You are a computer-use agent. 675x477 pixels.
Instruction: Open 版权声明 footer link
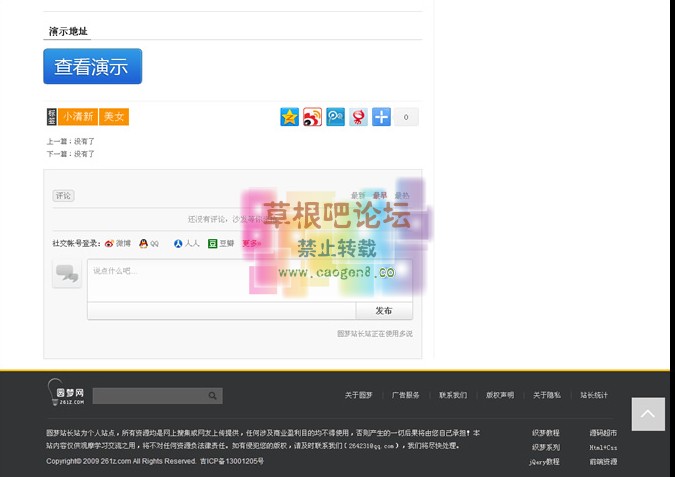pos(500,395)
